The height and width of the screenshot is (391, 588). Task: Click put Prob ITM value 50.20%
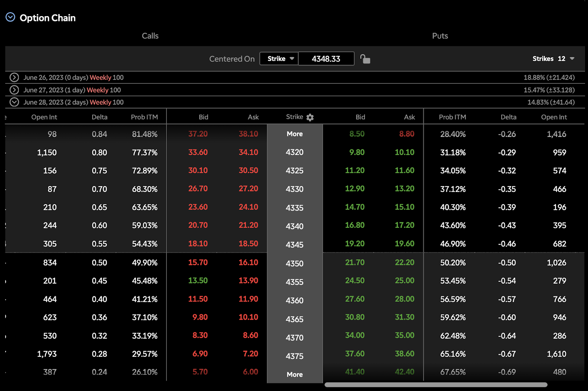[x=453, y=263]
